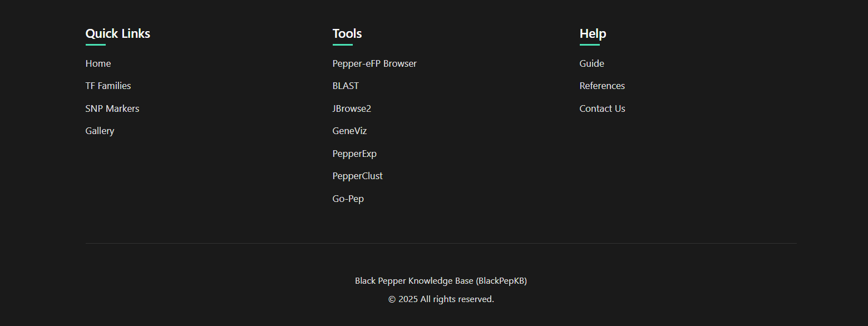Click the Black Pepper Knowledge Base text
Viewport: 868px width, 326px height.
pos(441,281)
